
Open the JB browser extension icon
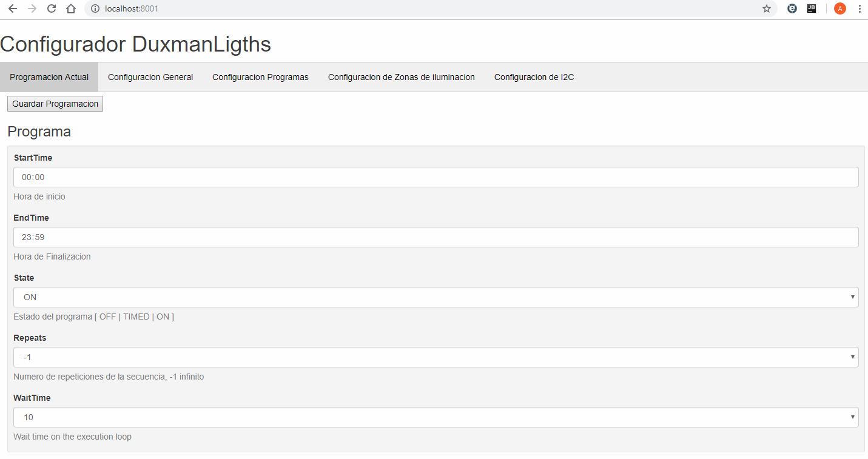(x=812, y=8)
